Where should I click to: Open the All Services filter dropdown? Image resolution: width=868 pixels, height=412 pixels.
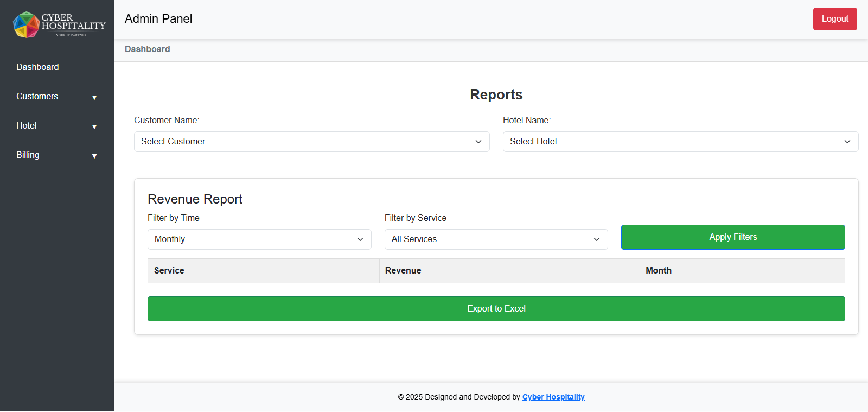pyautogui.click(x=496, y=239)
